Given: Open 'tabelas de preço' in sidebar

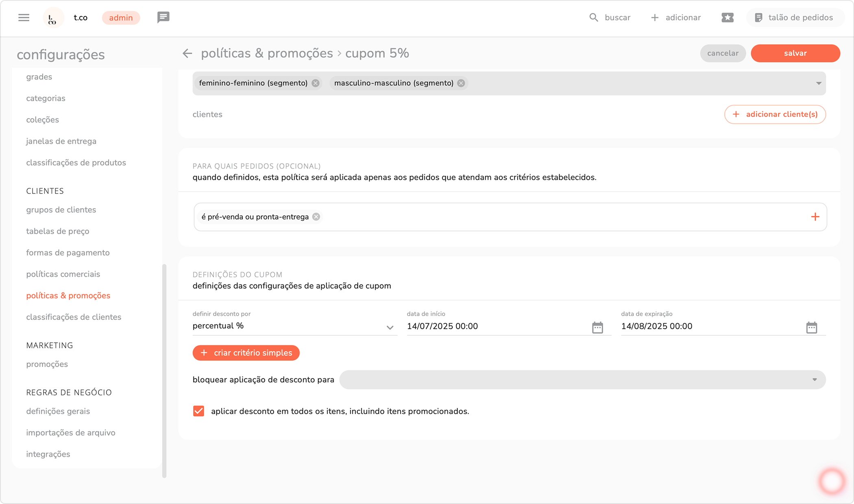Looking at the screenshot, I should pyautogui.click(x=58, y=231).
